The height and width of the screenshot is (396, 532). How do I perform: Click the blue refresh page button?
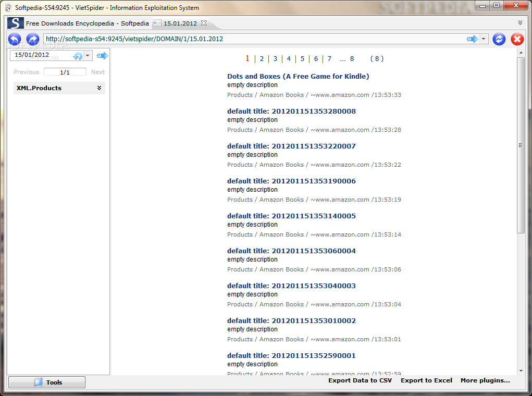(499, 39)
